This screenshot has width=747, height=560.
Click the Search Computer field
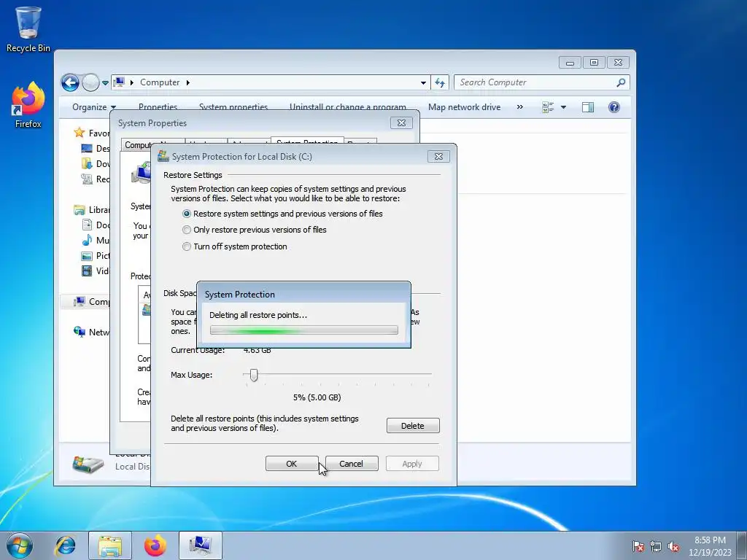pyautogui.click(x=542, y=82)
